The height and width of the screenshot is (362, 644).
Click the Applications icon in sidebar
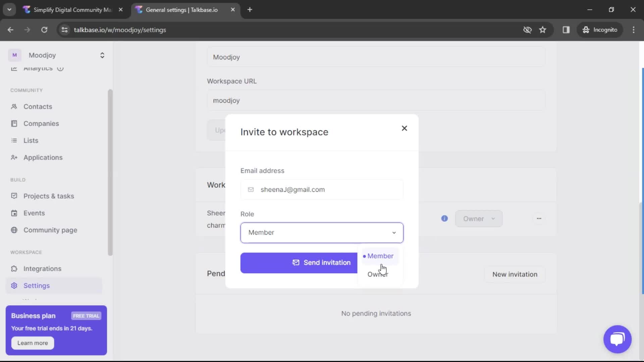click(x=14, y=157)
